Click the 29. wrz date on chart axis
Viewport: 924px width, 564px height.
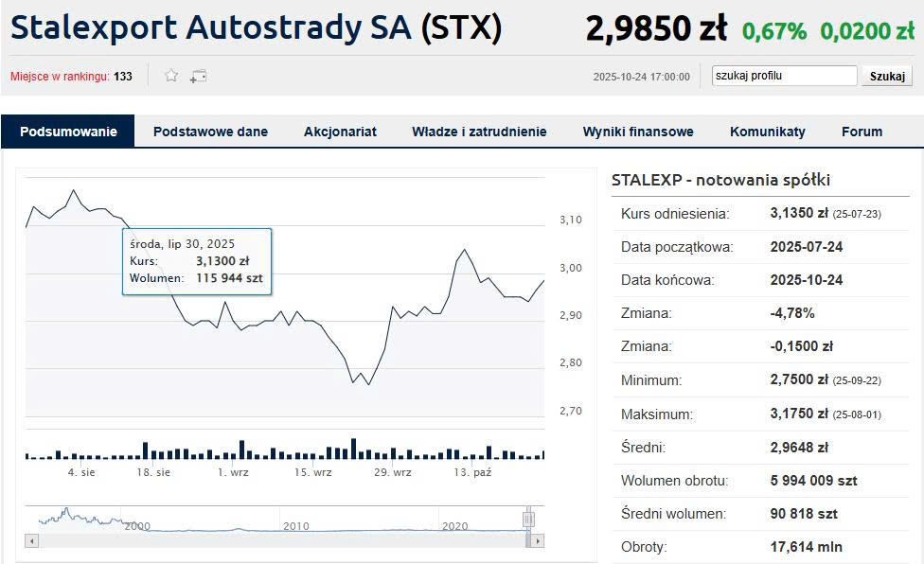coord(393,471)
